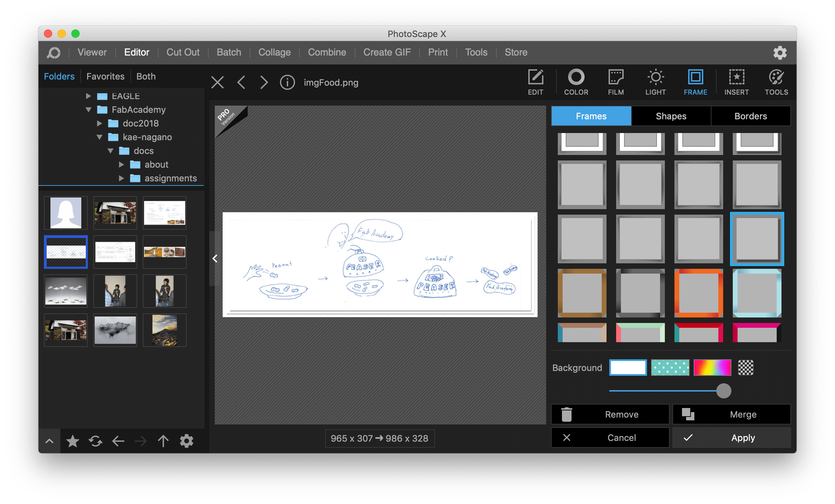
Task: Select the orange frame thumbnail
Action: point(698,293)
